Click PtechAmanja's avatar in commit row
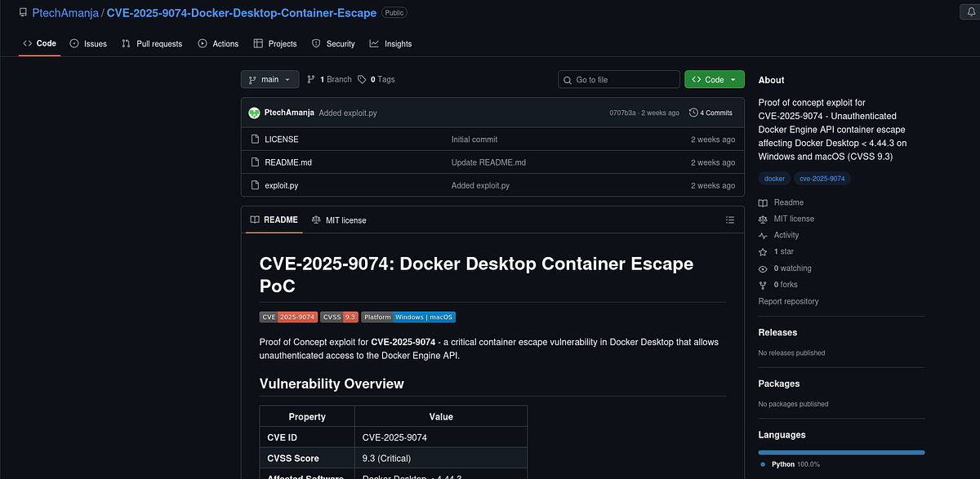Image resolution: width=980 pixels, height=479 pixels. pyautogui.click(x=255, y=113)
